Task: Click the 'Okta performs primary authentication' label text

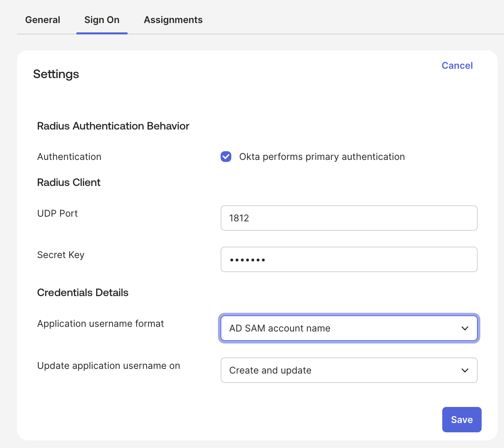Action: (322, 157)
